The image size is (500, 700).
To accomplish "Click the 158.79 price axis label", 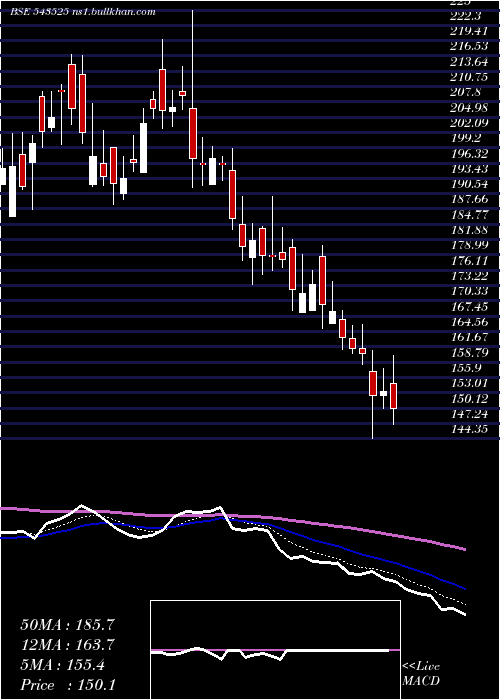I will tap(468, 352).
